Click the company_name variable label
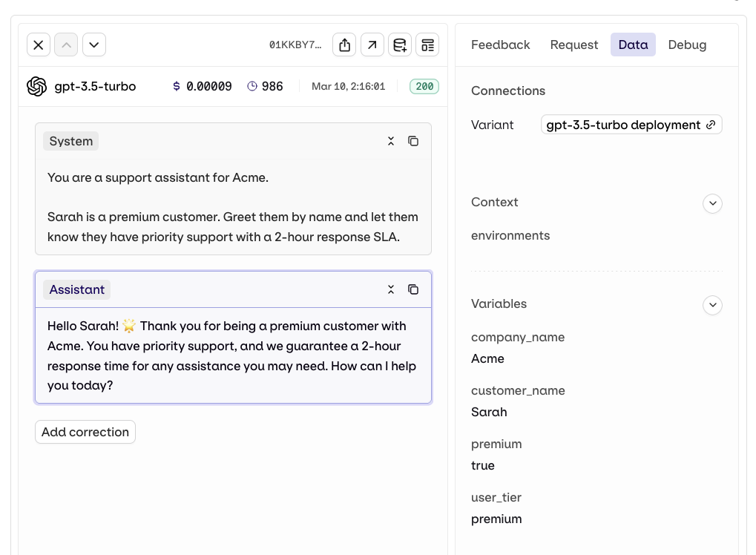This screenshot has height=555, width=756. point(518,337)
